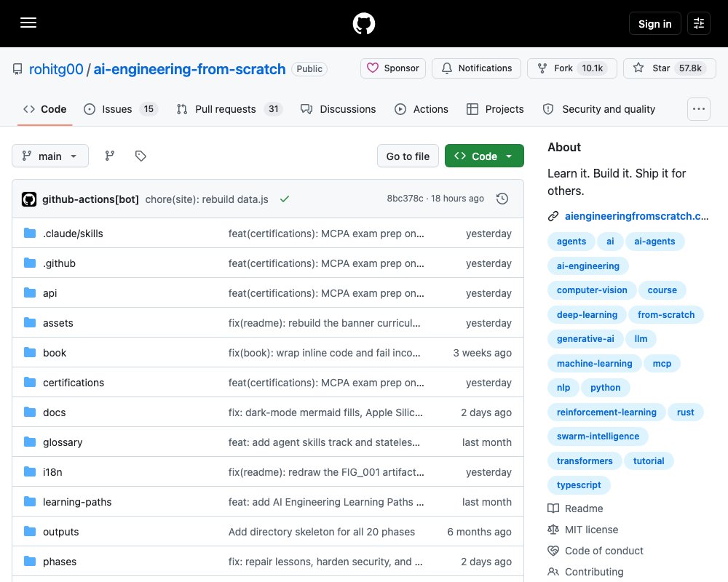Viewport: 728px width, 582px height.
Task: Switch to the Code tab
Action: (45, 109)
